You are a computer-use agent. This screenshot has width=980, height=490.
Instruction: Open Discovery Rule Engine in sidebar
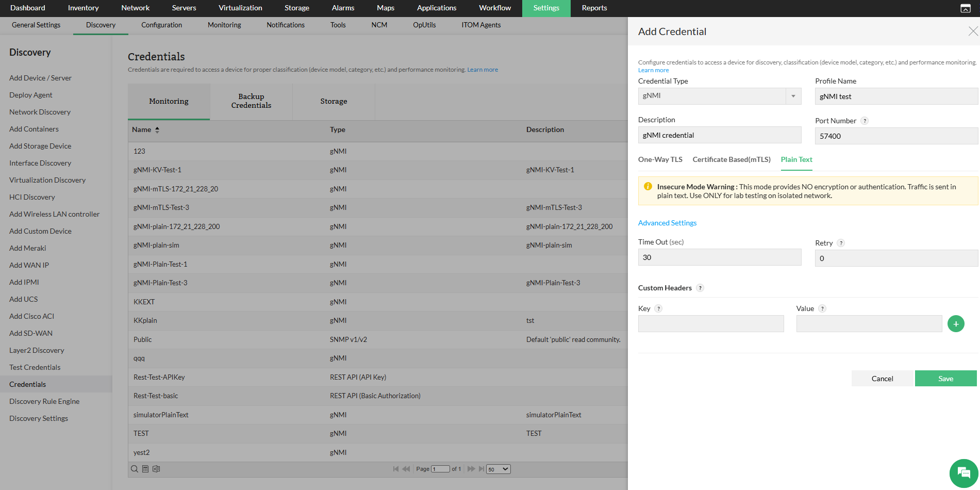pyautogui.click(x=44, y=401)
